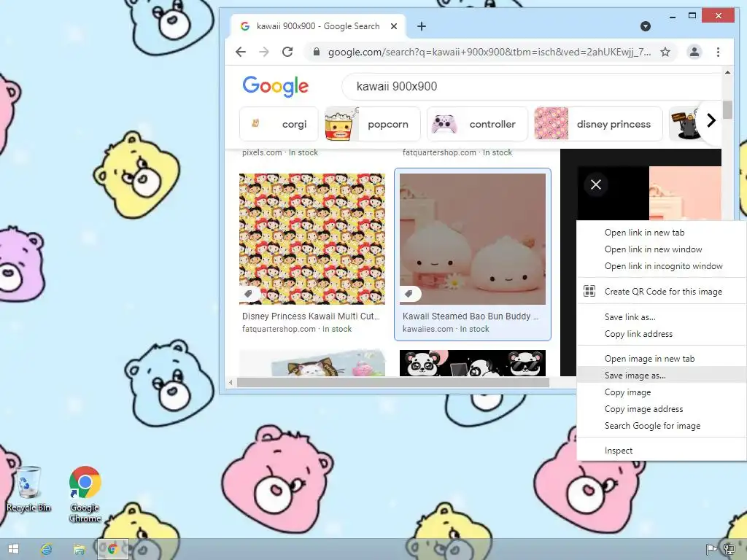Click the product tag icon on Bao Bun image

pos(409,294)
